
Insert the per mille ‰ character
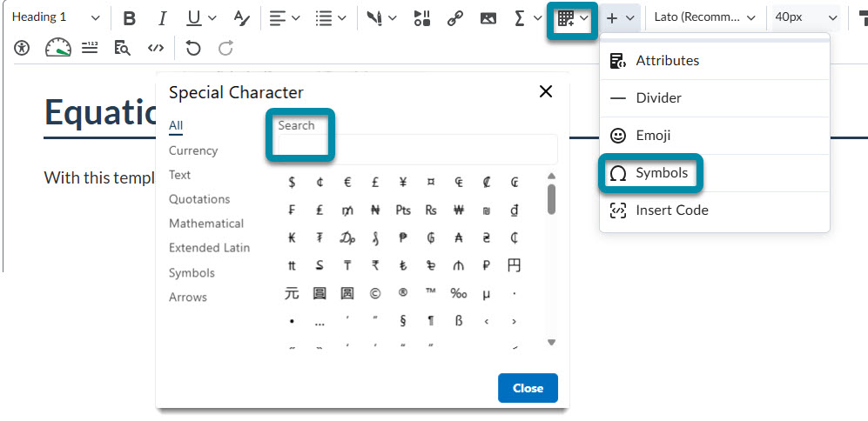click(x=458, y=294)
